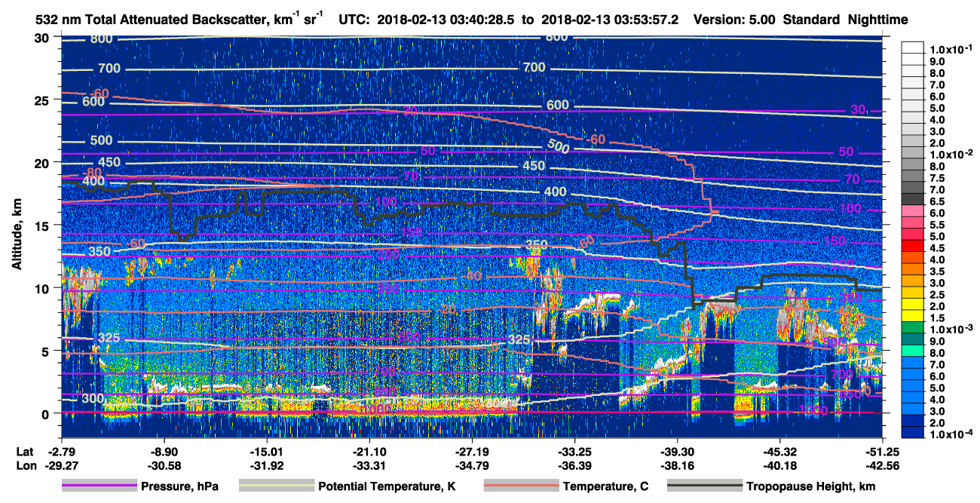The image size is (980, 503).
Task: Click colorbar label 1.0x10-3
Action: (950, 329)
